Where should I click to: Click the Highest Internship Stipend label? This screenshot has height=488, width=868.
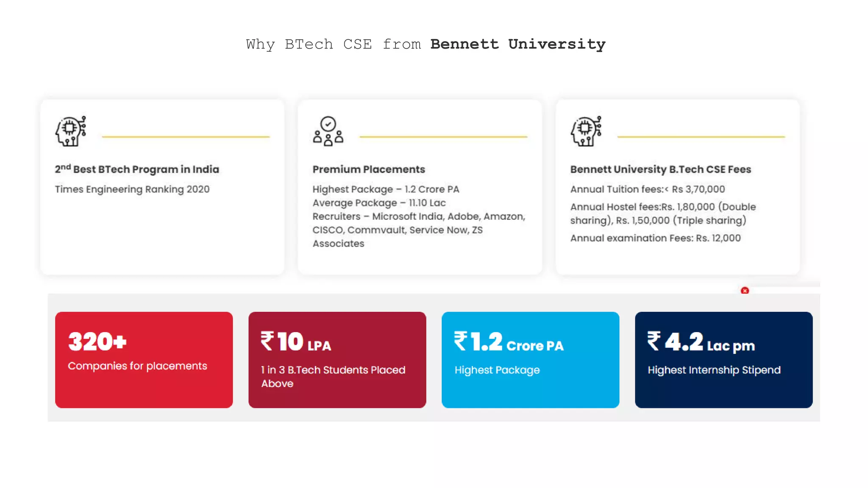tap(714, 370)
